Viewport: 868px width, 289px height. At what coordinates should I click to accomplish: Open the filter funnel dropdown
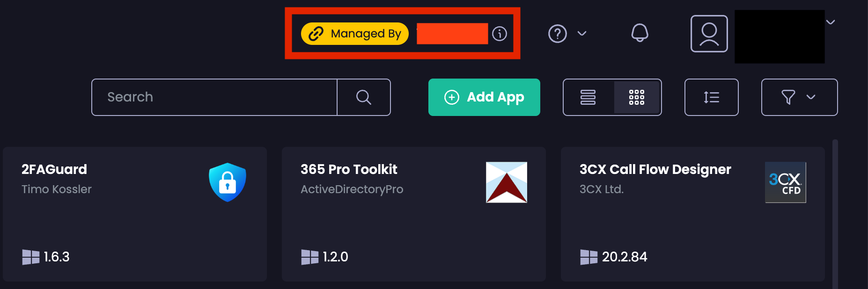(x=799, y=97)
